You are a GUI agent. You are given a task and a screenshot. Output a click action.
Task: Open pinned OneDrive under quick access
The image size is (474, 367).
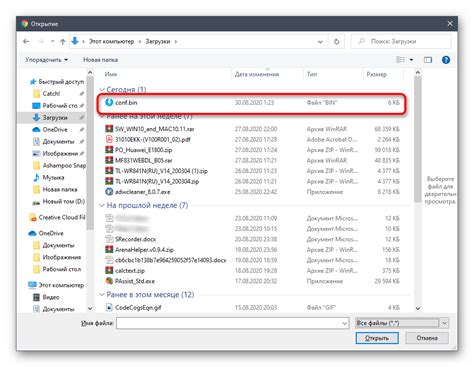(x=50, y=130)
